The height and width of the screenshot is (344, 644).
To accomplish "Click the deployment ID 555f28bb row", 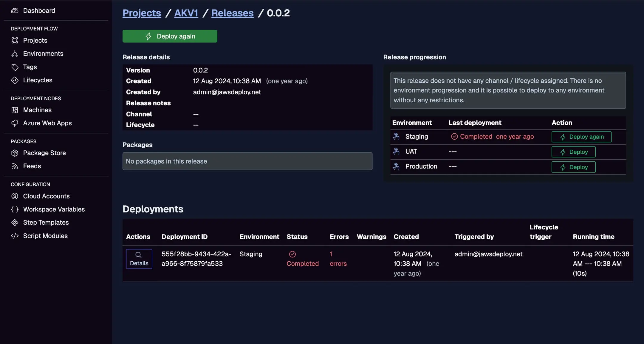I will pyautogui.click(x=196, y=259).
